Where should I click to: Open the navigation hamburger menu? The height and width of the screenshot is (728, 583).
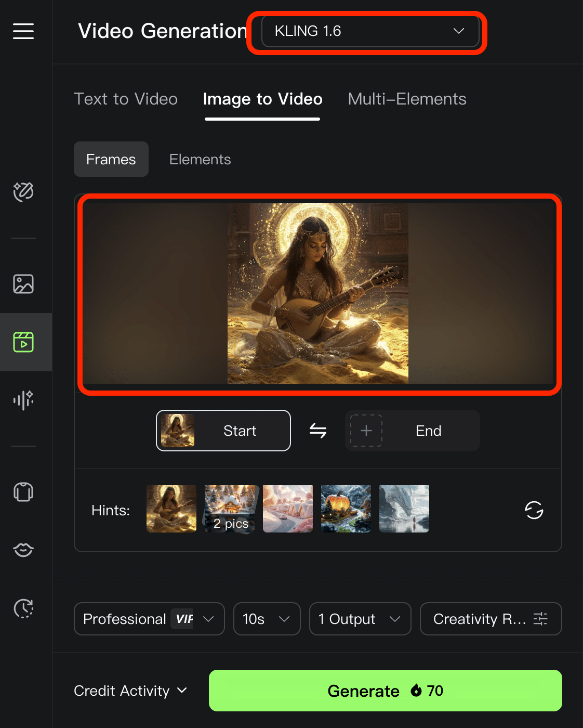click(23, 32)
